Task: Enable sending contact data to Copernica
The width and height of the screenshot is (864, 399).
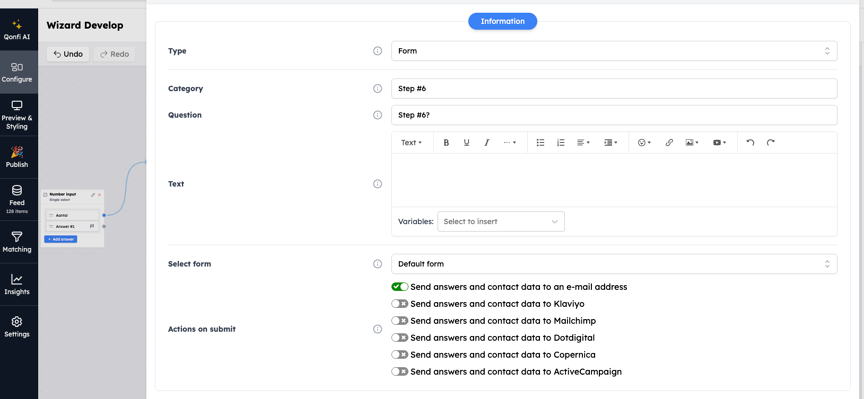Action: coord(399,354)
